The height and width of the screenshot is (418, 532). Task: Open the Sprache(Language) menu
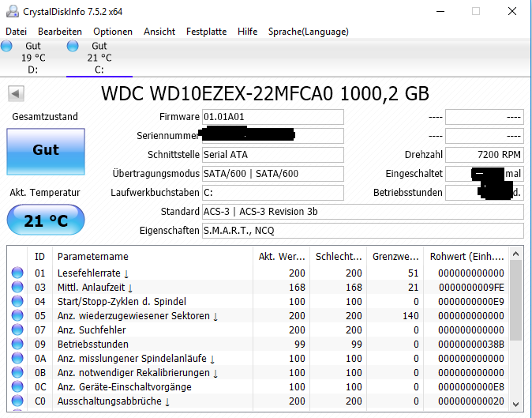309,32
